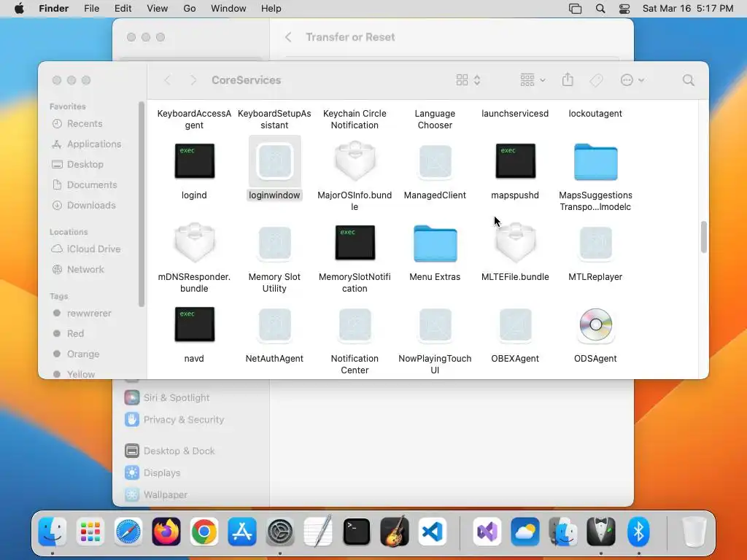This screenshot has width=747, height=560.
Task: Open Applications in Finder sidebar
Action: tap(94, 144)
